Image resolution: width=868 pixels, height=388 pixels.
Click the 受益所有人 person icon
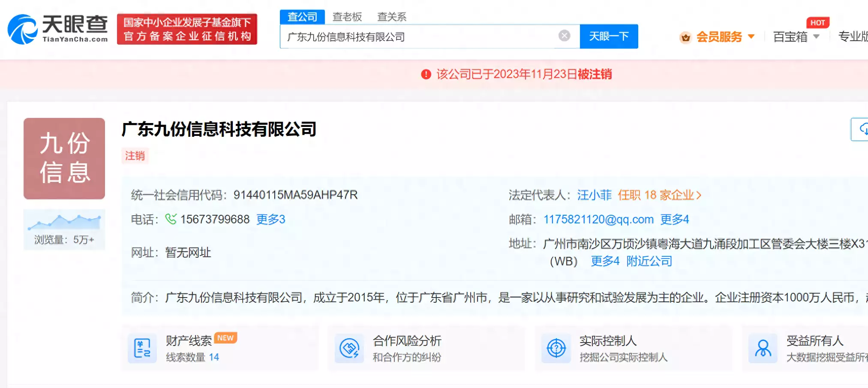click(x=763, y=348)
